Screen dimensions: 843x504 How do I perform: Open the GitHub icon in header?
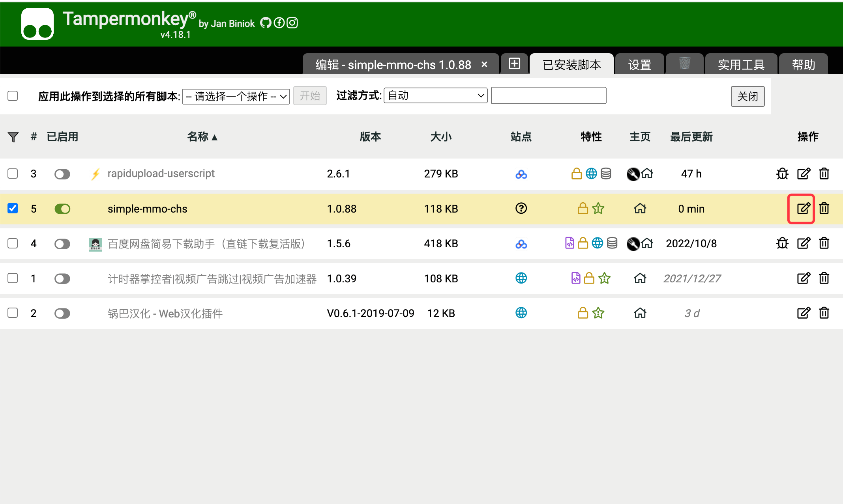[266, 23]
